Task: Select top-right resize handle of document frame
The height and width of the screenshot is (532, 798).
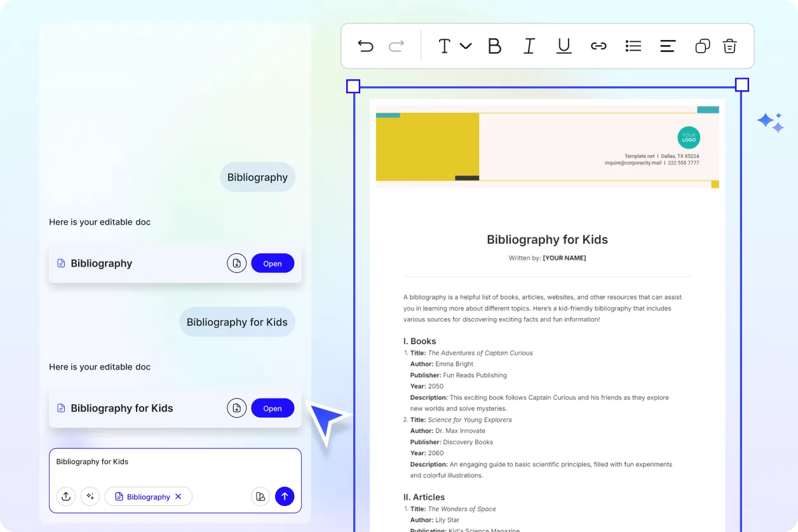Action: pyautogui.click(x=741, y=85)
